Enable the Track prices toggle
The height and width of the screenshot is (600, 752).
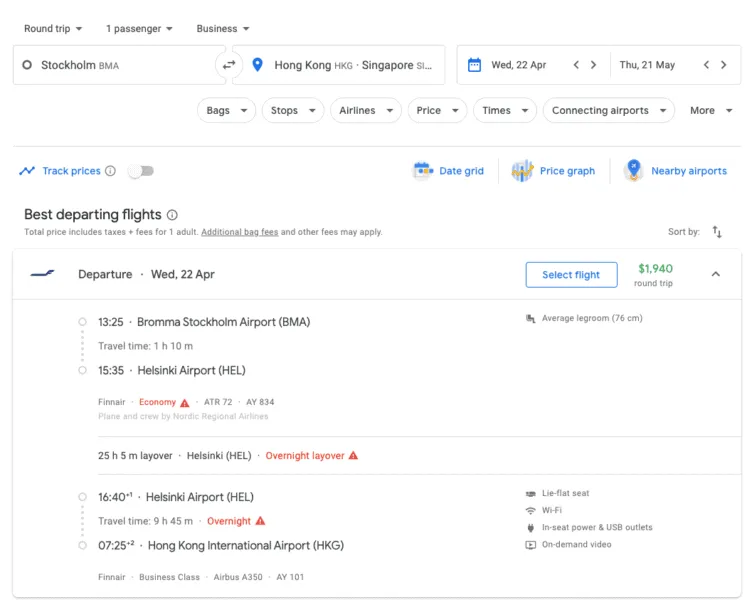point(141,171)
